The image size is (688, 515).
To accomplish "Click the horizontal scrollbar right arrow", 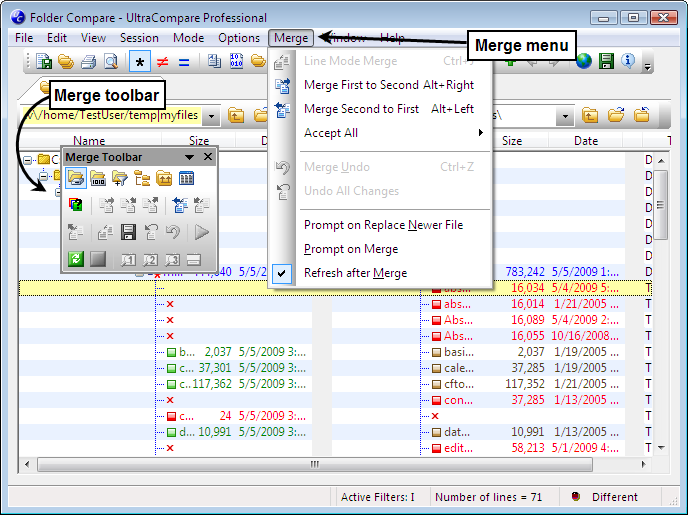I will click(x=644, y=464).
